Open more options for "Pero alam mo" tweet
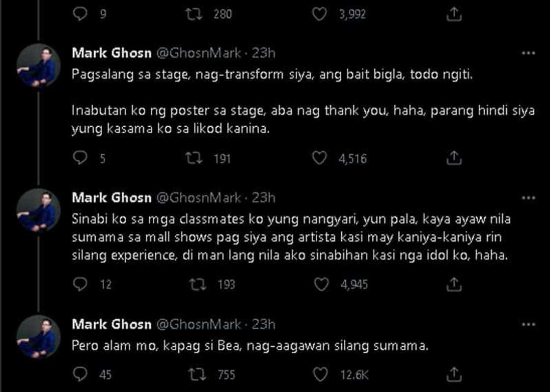The image size is (550, 392). pos(528,324)
